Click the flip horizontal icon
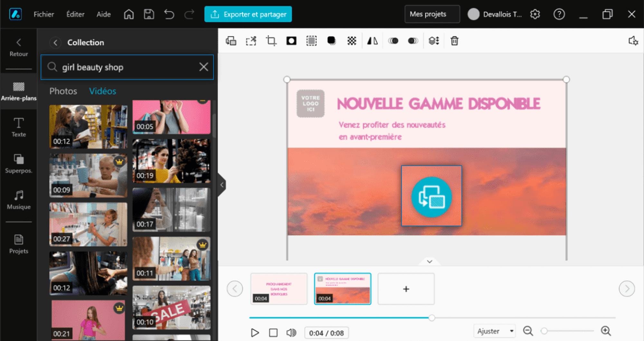 point(373,41)
